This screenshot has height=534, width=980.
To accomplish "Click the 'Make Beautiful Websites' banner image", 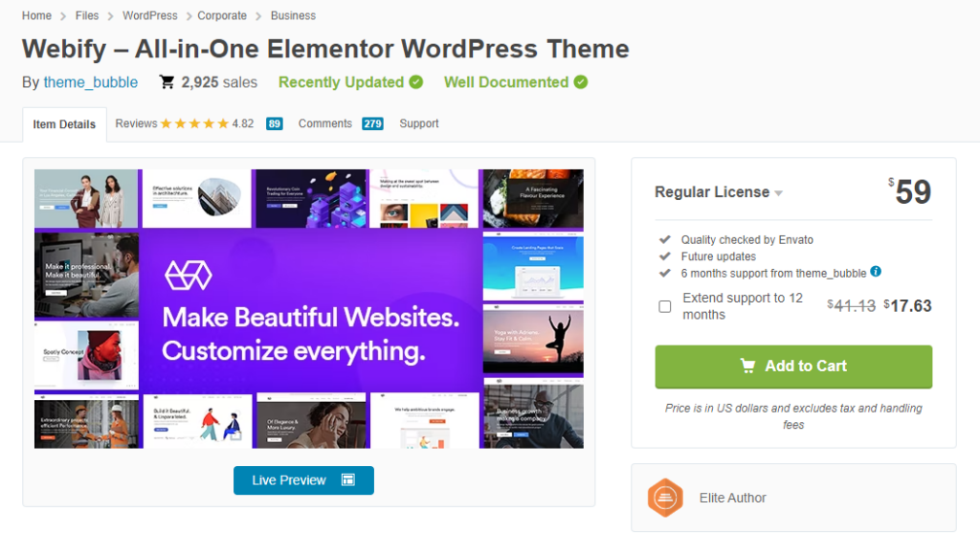I will (x=311, y=311).
